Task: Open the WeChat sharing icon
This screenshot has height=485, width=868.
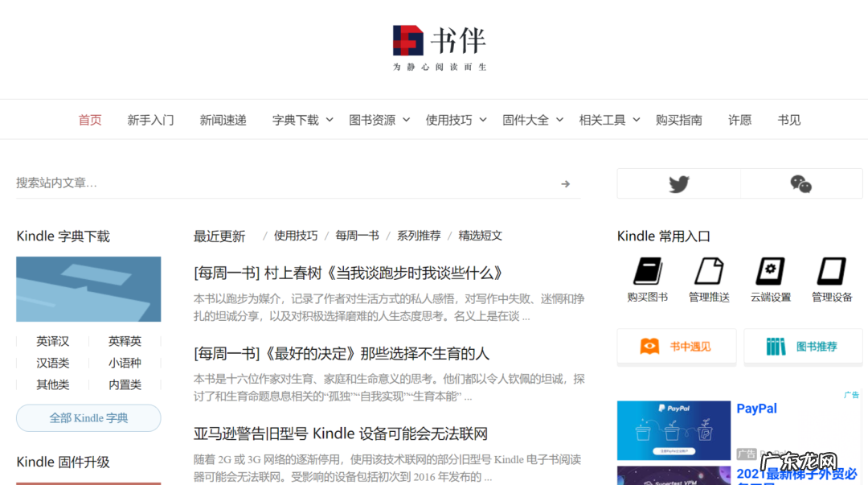Action: point(800,183)
